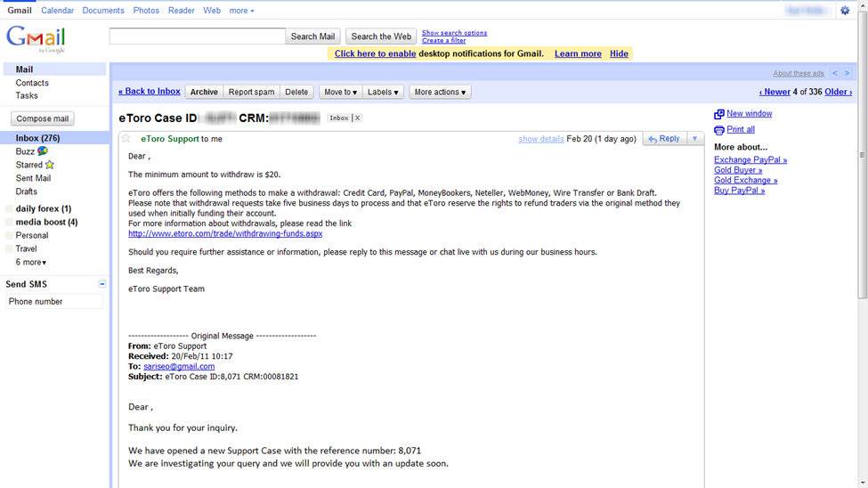
Task: Collapse the Send SMS gadget
Action: (x=102, y=283)
